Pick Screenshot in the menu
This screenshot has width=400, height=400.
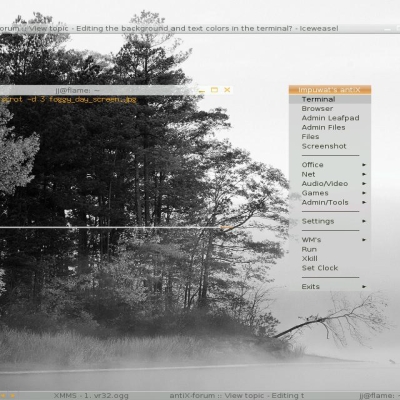coord(330,146)
